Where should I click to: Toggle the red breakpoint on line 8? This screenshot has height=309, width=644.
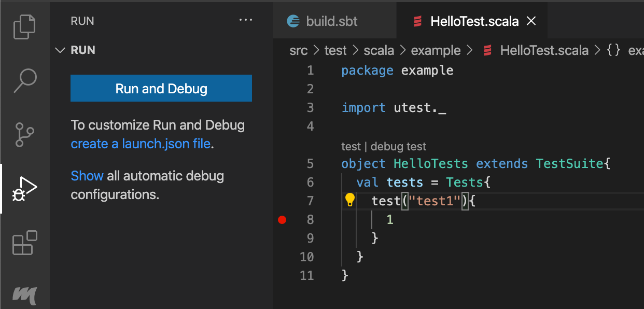pos(282,220)
